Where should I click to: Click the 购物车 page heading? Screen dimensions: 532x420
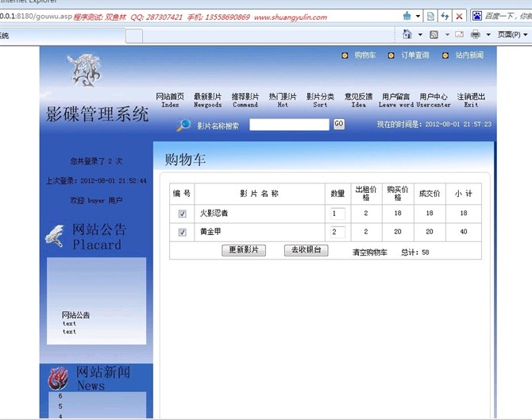(185, 160)
